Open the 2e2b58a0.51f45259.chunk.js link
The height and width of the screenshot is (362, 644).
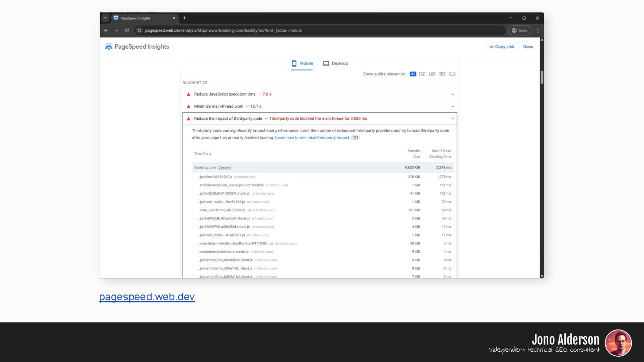[224, 194]
